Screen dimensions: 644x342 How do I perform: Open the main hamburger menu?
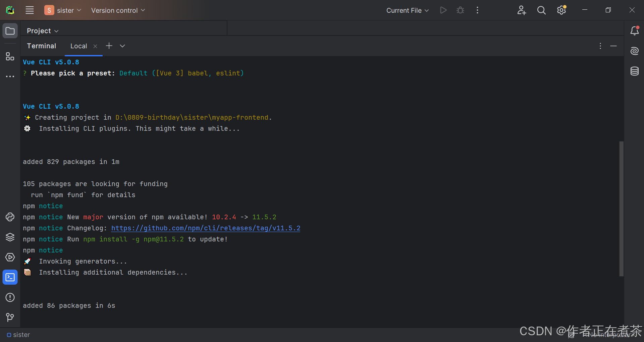pyautogui.click(x=30, y=10)
